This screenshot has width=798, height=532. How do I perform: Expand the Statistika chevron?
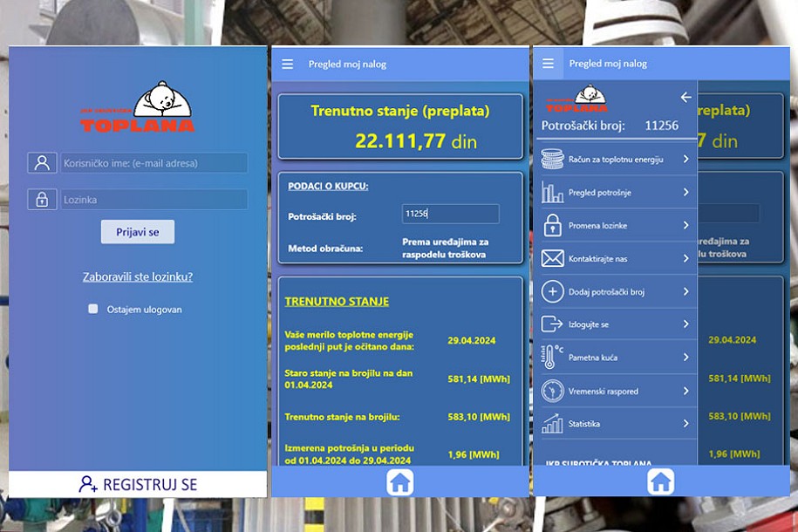[x=686, y=423]
